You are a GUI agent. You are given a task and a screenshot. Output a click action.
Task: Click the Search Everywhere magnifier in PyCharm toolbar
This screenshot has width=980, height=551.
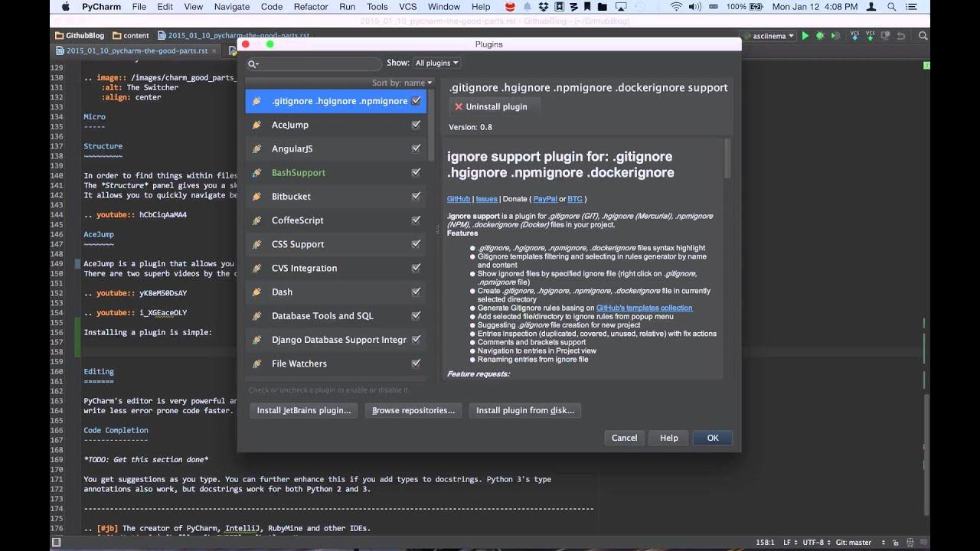point(923,36)
